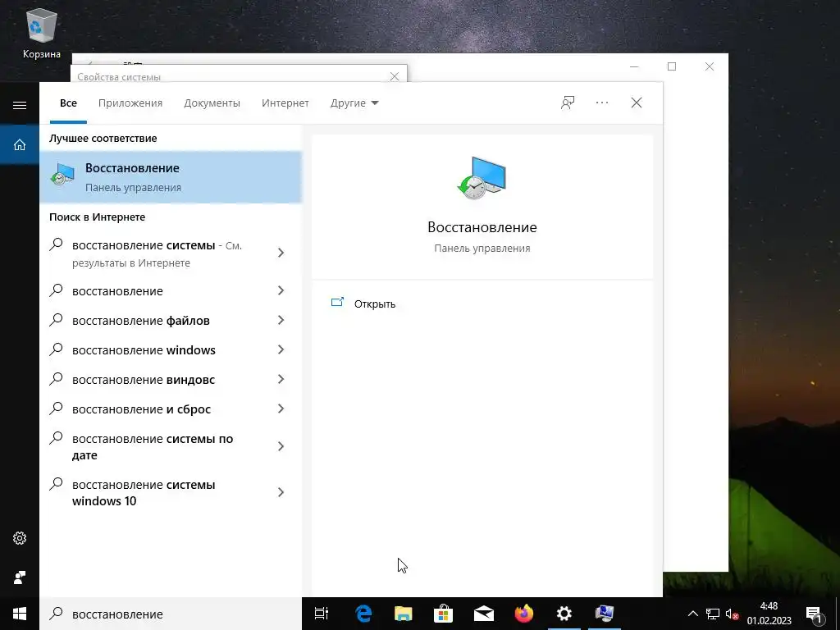Screen dimensions: 840x630
Task: Open the hamburger menu in search panel
Action: point(20,105)
